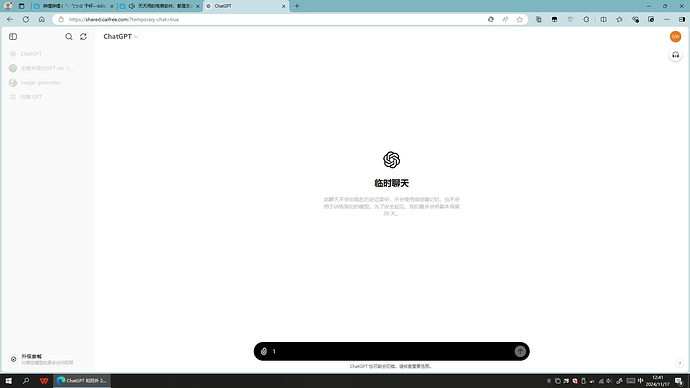Viewport: 690px width, 388px height.
Task: Expand the ChatGPT model selector dropdown
Action: coord(121,37)
